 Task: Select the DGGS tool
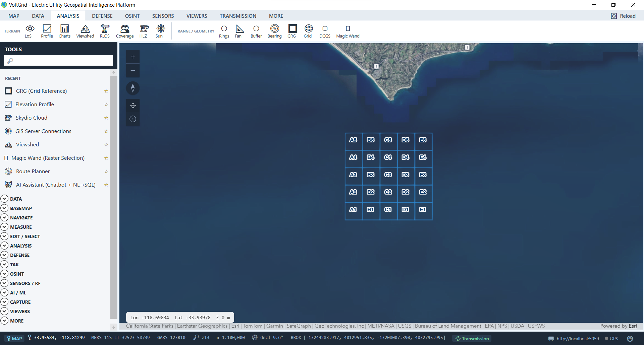click(x=325, y=31)
